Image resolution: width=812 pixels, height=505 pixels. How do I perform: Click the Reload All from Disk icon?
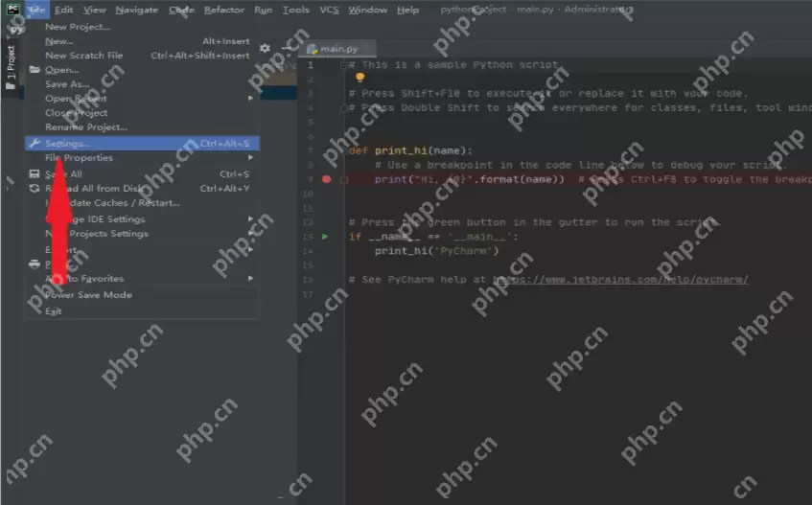[x=35, y=189]
